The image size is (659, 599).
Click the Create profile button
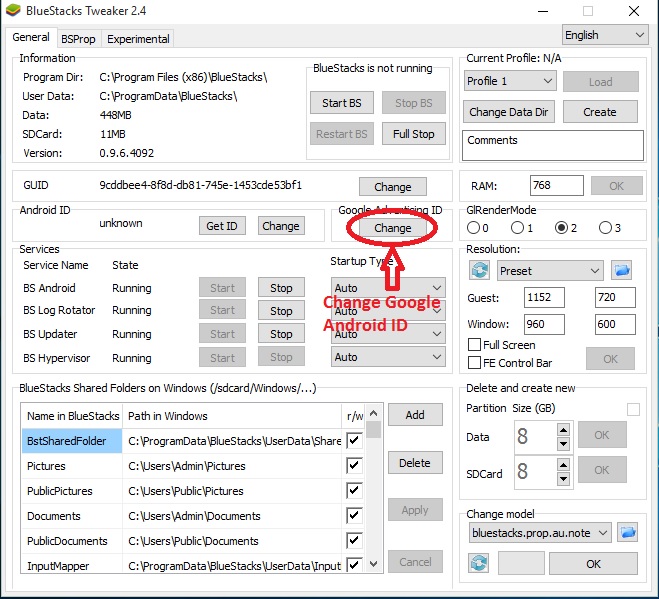click(600, 112)
